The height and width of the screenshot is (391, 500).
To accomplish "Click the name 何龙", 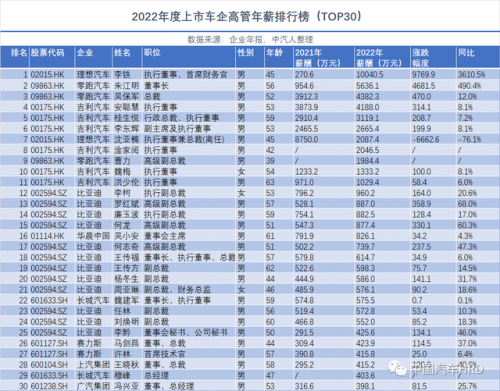I will coord(122,225).
